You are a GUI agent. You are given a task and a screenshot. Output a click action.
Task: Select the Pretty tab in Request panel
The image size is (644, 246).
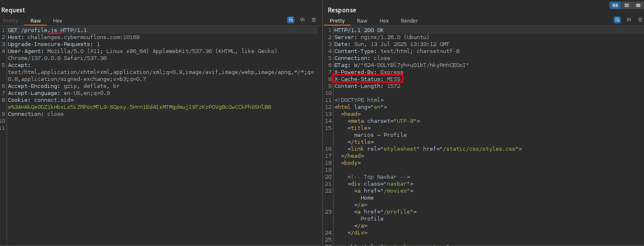(11, 21)
